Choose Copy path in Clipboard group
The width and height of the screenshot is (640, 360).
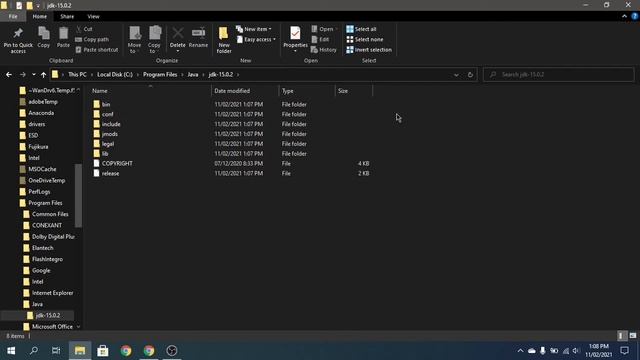pyautogui.click(x=92, y=40)
